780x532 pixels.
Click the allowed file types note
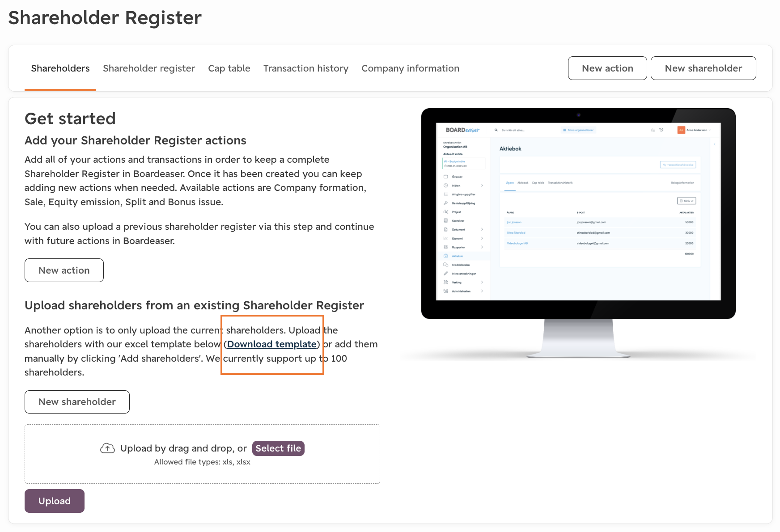202,462
